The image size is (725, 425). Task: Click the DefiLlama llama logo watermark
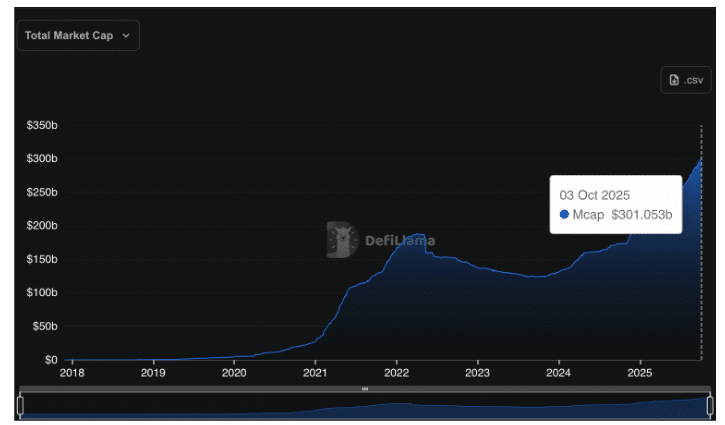[343, 240]
